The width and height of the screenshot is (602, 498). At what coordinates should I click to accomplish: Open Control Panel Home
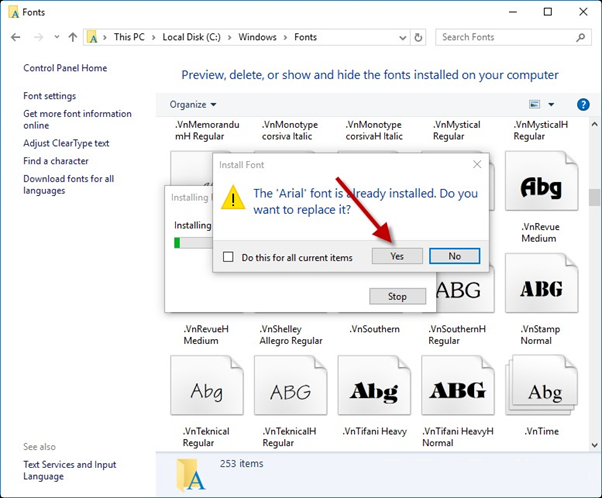(65, 68)
